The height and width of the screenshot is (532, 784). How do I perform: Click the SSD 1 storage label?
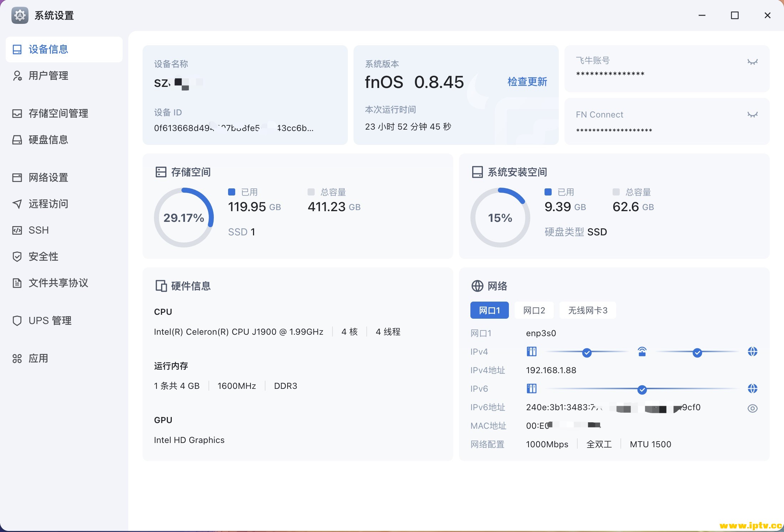tap(242, 232)
